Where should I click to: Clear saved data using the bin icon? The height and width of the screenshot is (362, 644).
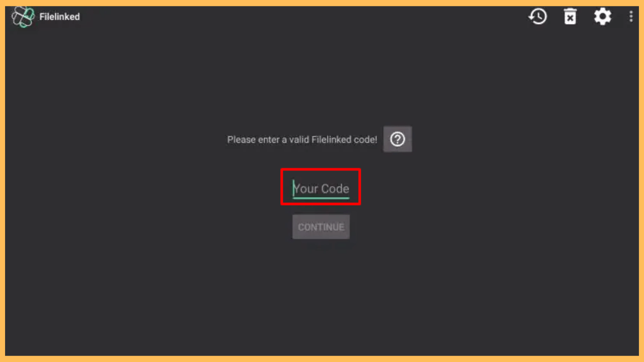click(x=570, y=17)
